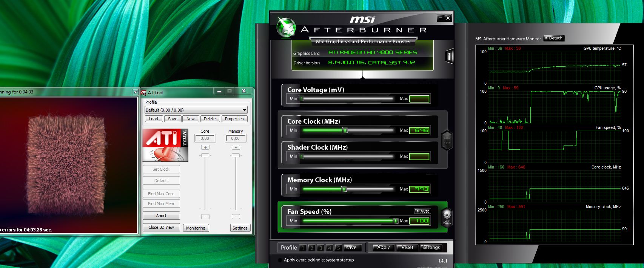Delete the ATITool profile
The image size is (644, 268).
210,119
